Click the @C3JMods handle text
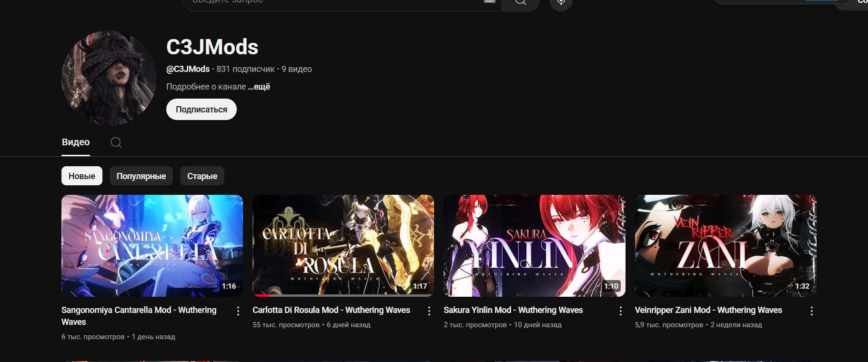 188,69
